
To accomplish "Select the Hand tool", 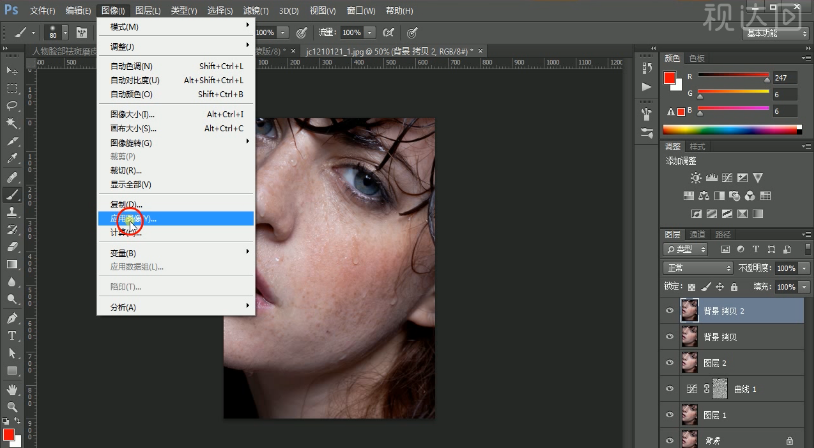I will click(x=12, y=389).
